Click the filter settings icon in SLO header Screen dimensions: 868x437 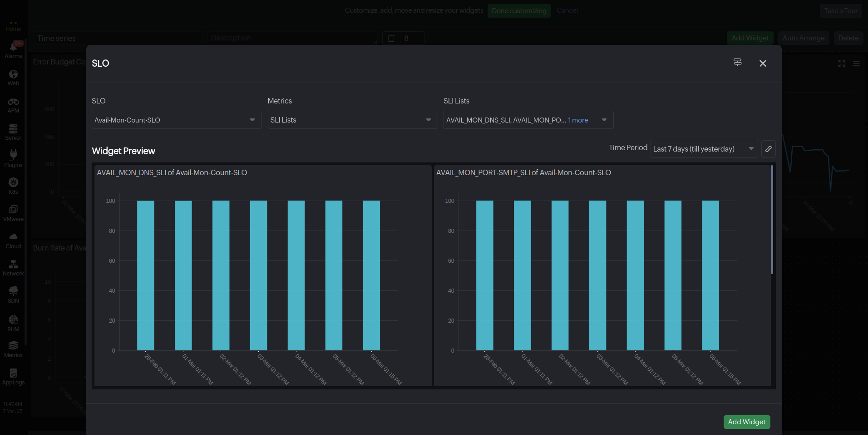[x=737, y=63]
